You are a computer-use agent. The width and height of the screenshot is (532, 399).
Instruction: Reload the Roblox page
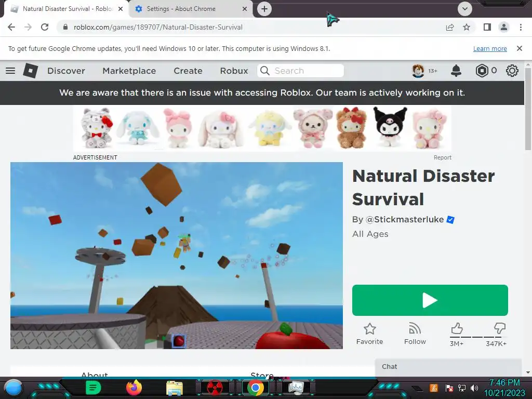45,27
